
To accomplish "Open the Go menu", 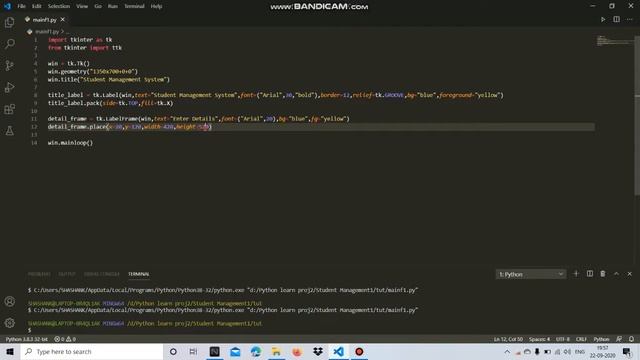I will coord(98,6).
